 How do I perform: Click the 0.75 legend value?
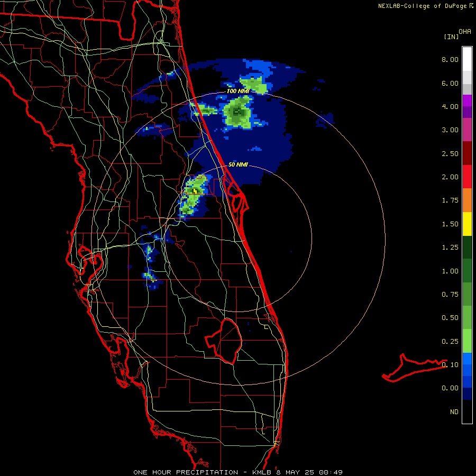[x=450, y=295]
